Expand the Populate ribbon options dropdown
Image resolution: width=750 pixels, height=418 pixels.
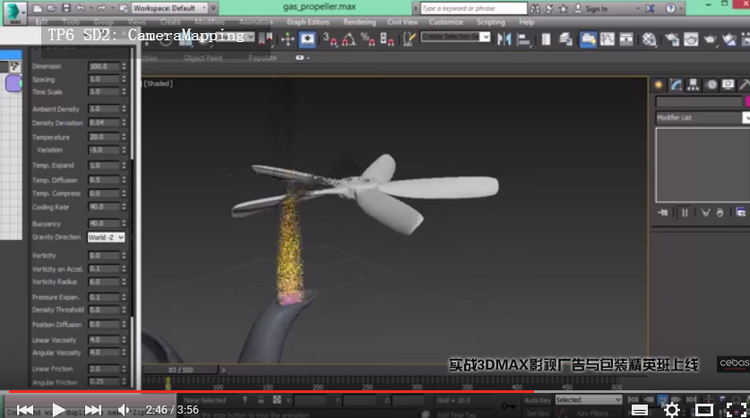(302, 58)
